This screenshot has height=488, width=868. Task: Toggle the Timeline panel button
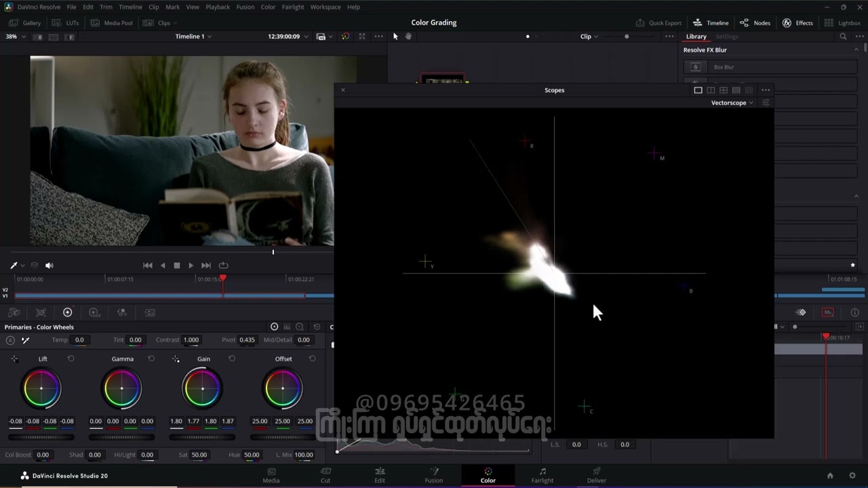(711, 22)
